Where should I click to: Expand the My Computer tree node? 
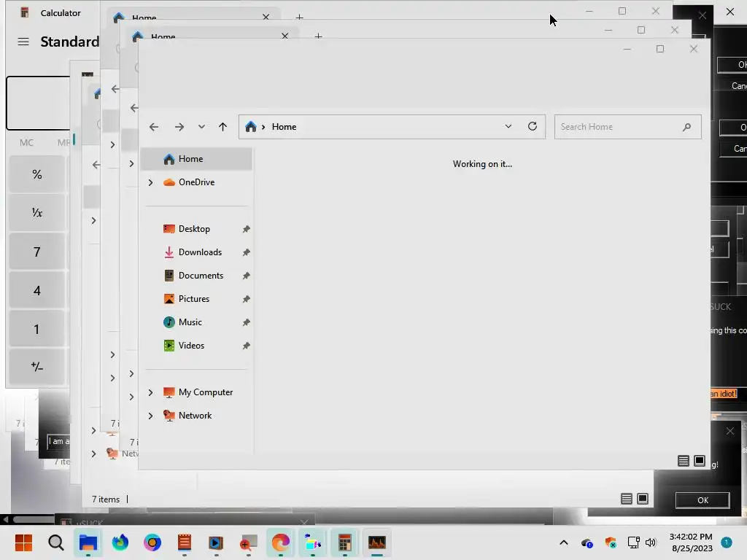pos(150,392)
